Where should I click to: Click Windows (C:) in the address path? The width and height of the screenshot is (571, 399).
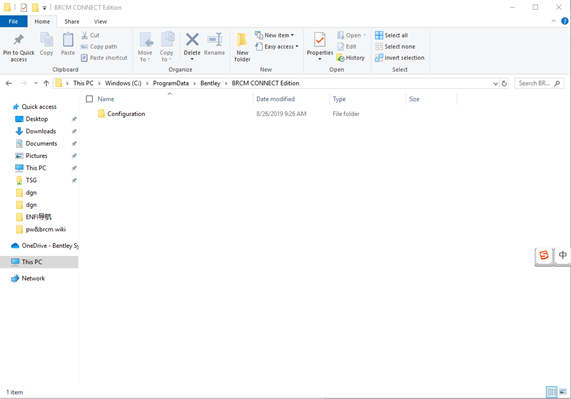pos(123,83)
